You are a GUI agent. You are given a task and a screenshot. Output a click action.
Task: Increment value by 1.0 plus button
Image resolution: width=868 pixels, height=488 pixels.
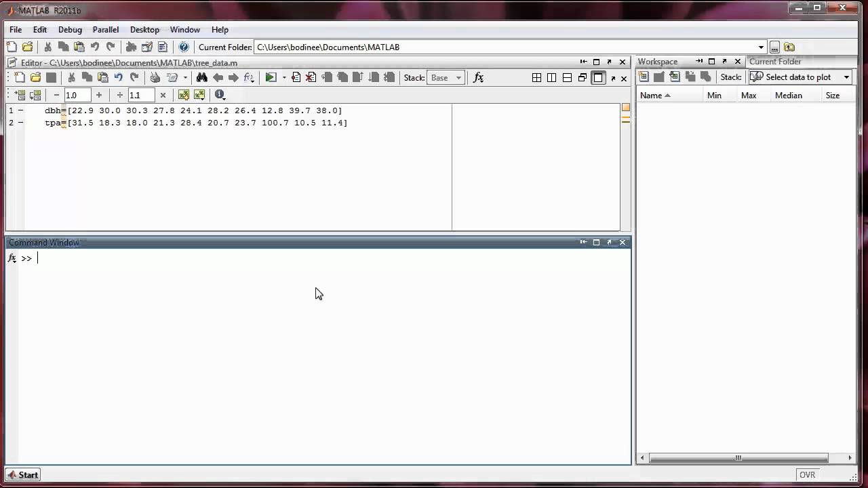tap(99, 95)
